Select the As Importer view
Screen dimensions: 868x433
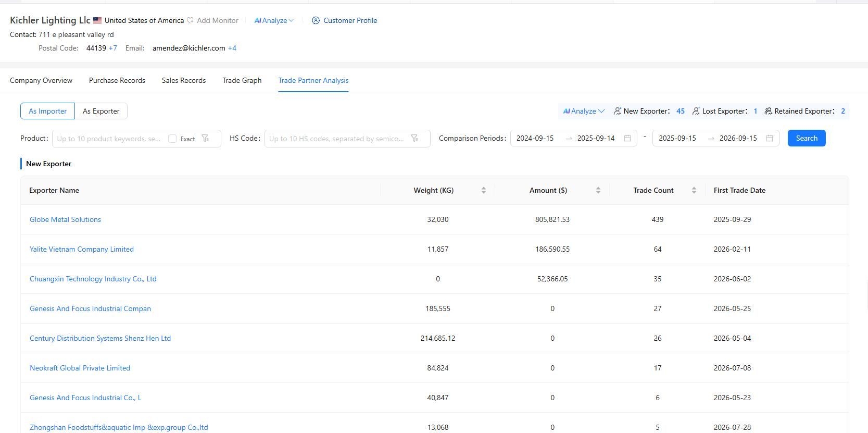click(x=47, y=111)
